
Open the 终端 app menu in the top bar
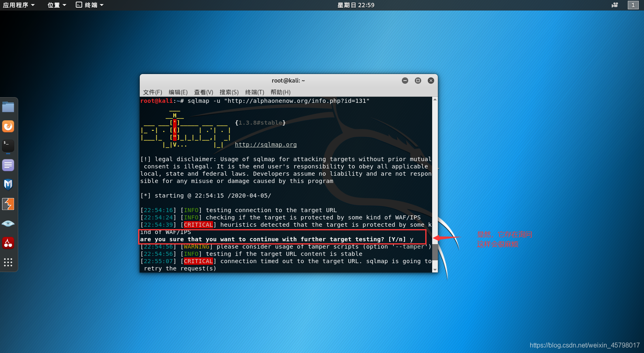90,5
